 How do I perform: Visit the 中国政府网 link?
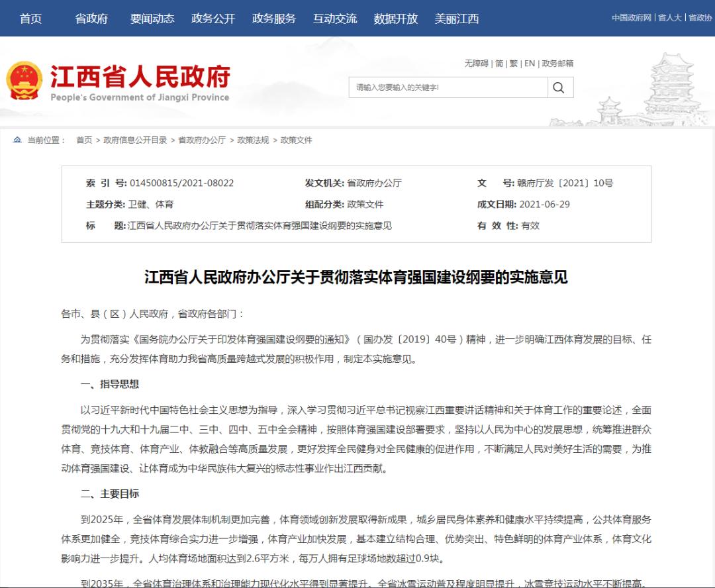click(632, 18)
